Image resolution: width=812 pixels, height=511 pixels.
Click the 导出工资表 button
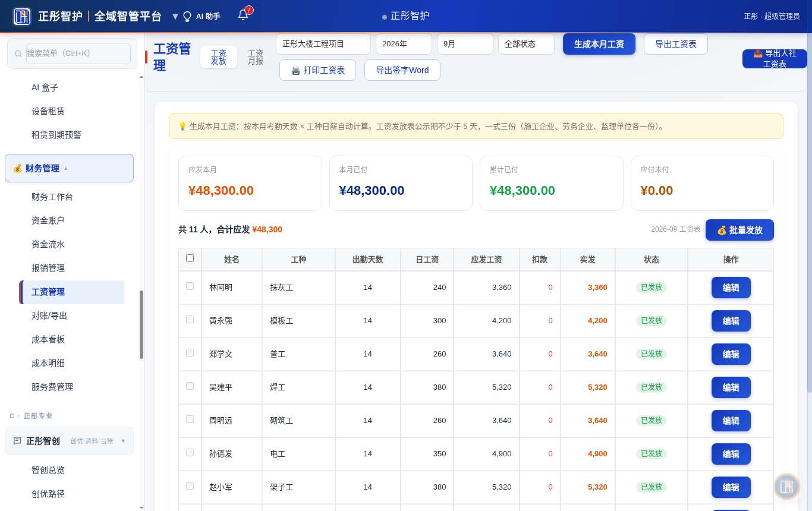point(676,44)
